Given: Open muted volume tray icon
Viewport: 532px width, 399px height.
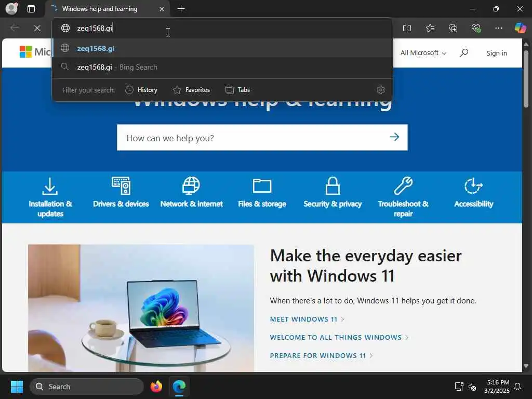Looking at the screenshot, I should [472, 387].
